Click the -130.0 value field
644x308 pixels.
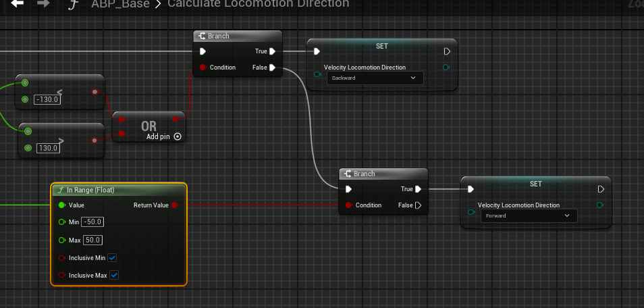pyautogui.click(x=47, y=99)
